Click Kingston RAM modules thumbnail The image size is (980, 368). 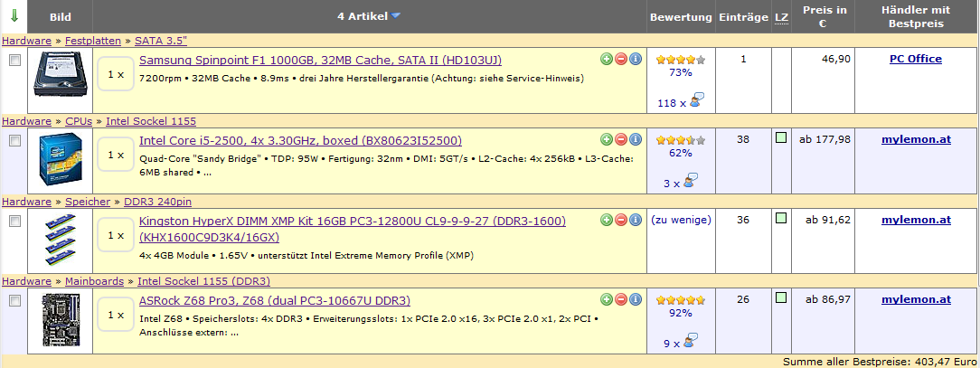pyautogui.click(x=61, y=241)
